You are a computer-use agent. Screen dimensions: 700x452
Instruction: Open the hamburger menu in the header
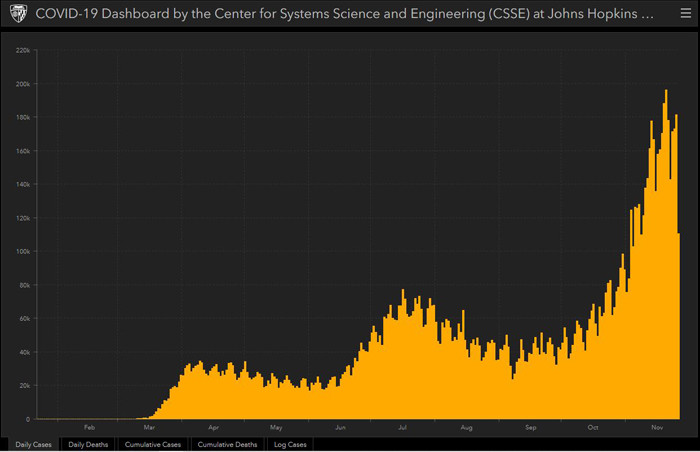point(679,15)
